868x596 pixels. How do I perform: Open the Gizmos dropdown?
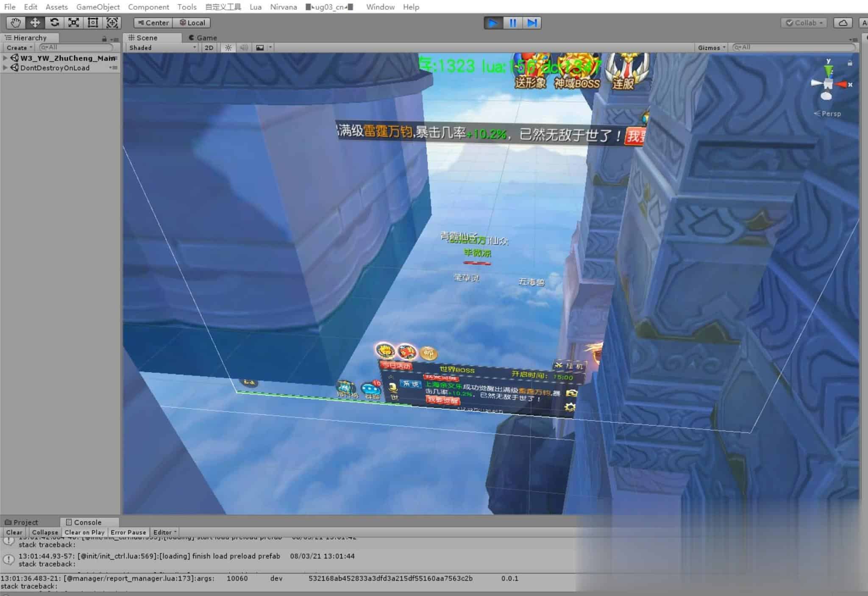[x=712, y=47]
